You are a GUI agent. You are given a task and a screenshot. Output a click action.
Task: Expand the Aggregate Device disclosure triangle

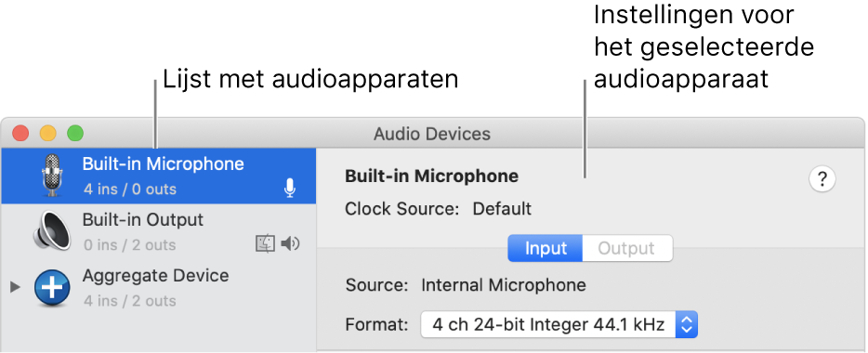(x=16, y=287)
